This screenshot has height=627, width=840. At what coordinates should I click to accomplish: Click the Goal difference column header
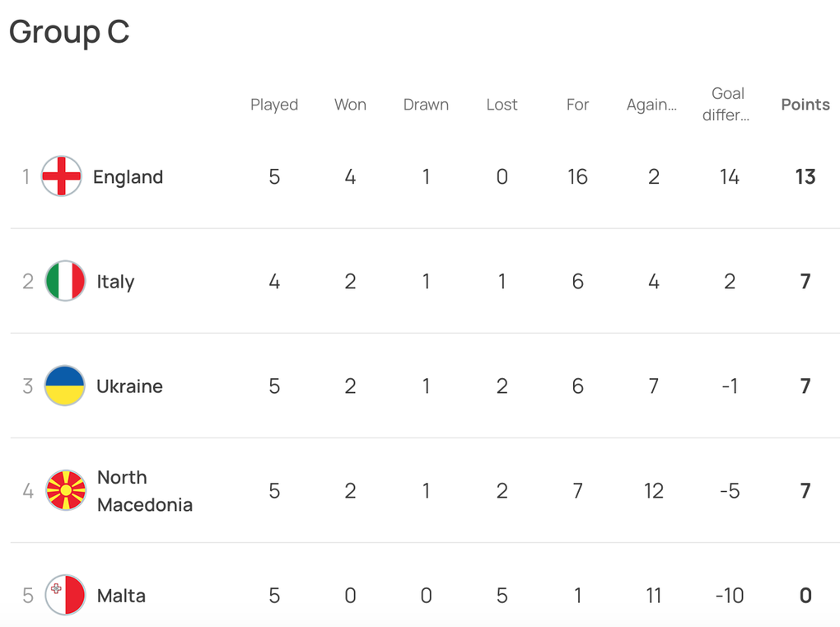pos(726,104)
